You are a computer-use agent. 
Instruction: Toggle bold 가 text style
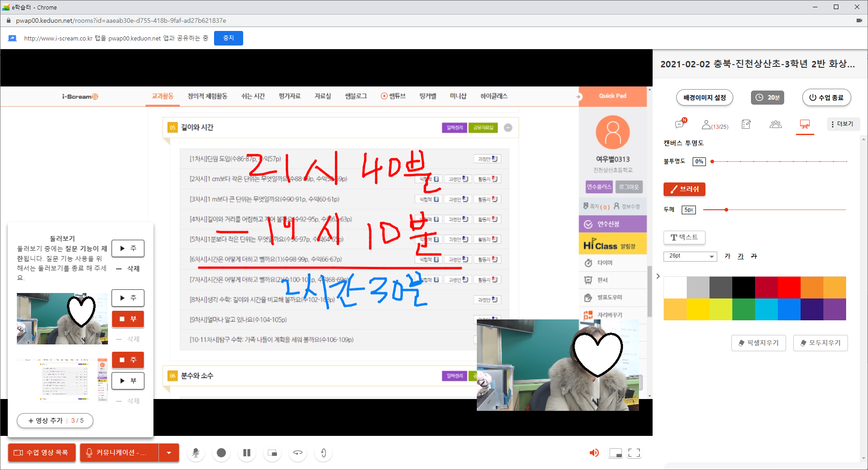[x=727, y=256]
